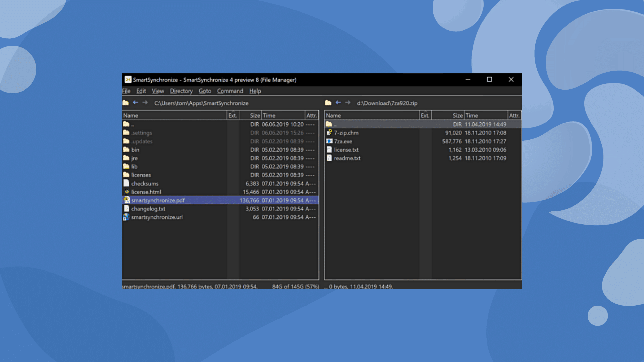Select the license.txt file icon

(x=329, y=150)
